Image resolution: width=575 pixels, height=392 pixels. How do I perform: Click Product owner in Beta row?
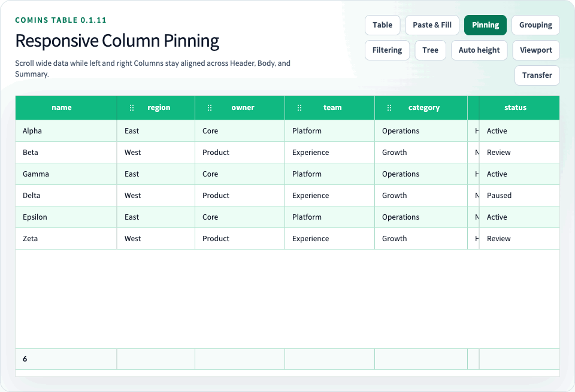tap(240, 153)
